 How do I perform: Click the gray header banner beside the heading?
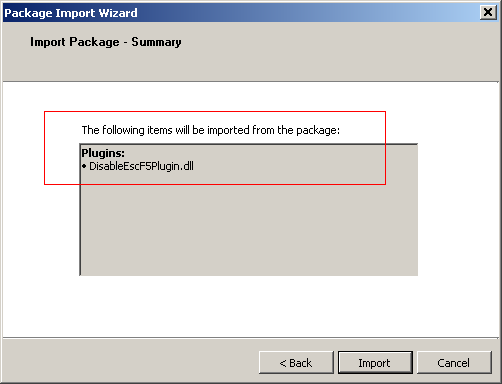click(x=333, y=50)
